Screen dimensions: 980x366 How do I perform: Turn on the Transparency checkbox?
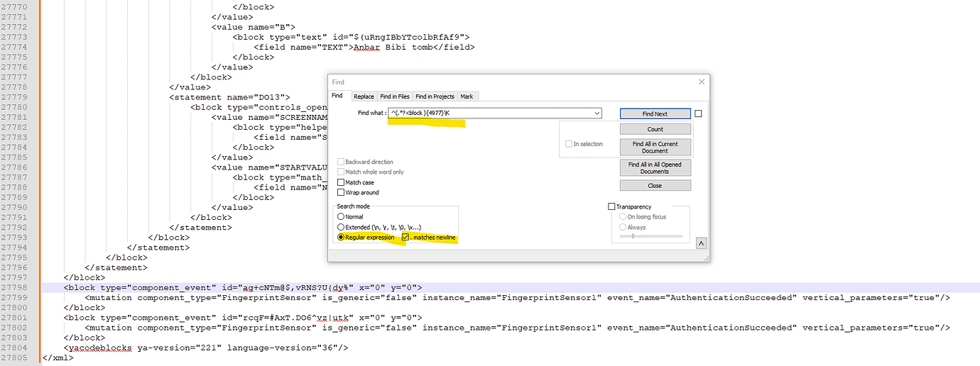(612, 206)
